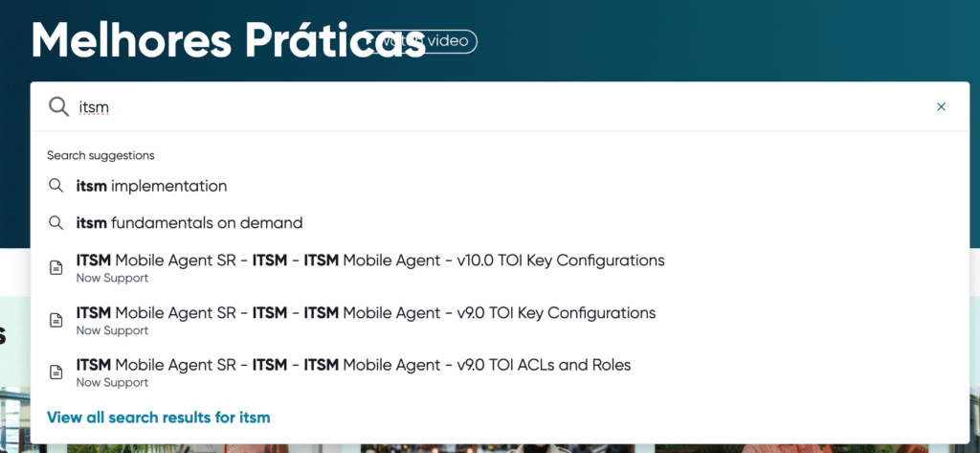Click Now Support label under v9.0 Key Configurations

click(x=113, y=330)
